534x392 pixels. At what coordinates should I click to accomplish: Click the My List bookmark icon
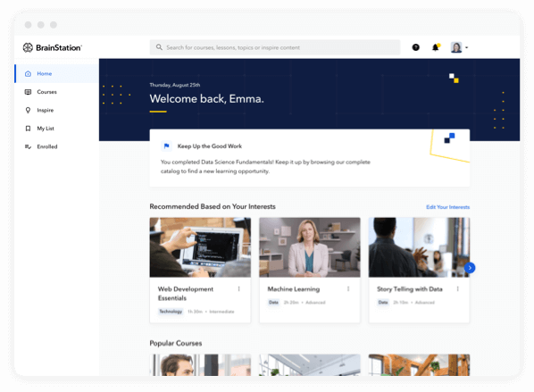28,129
